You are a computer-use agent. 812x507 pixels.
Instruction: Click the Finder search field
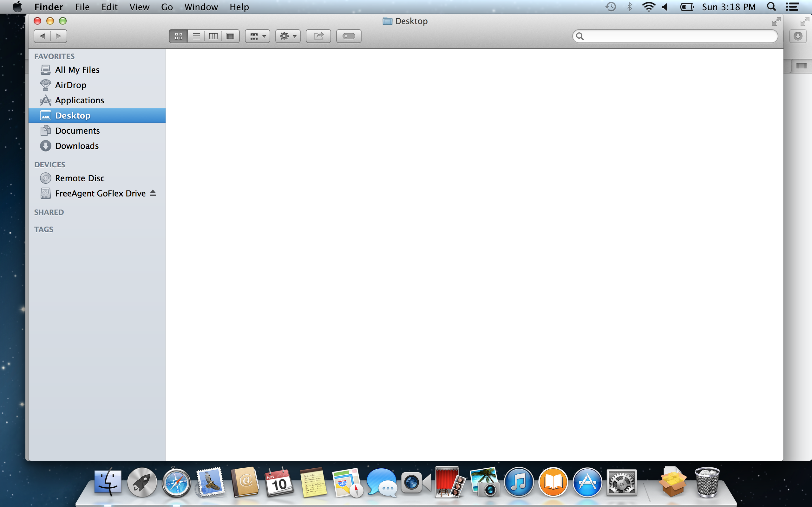coord(678,36)
